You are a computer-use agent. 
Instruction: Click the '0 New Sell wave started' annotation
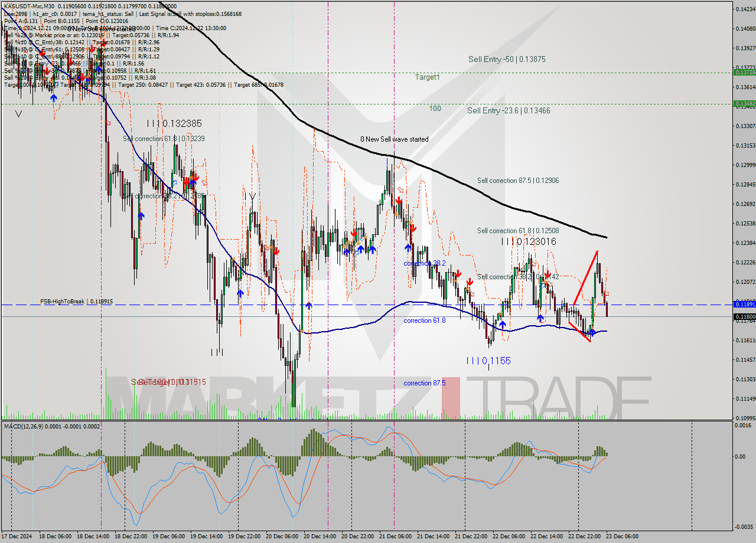pos(395,139)
